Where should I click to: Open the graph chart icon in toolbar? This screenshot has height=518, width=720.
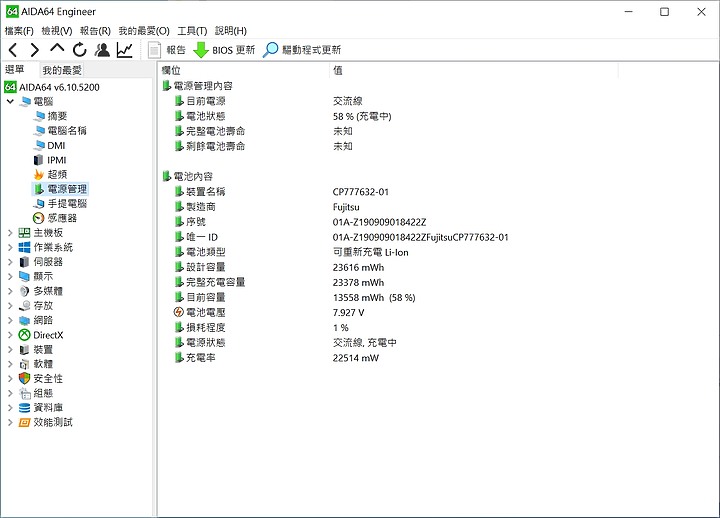[x=124, y=50]
